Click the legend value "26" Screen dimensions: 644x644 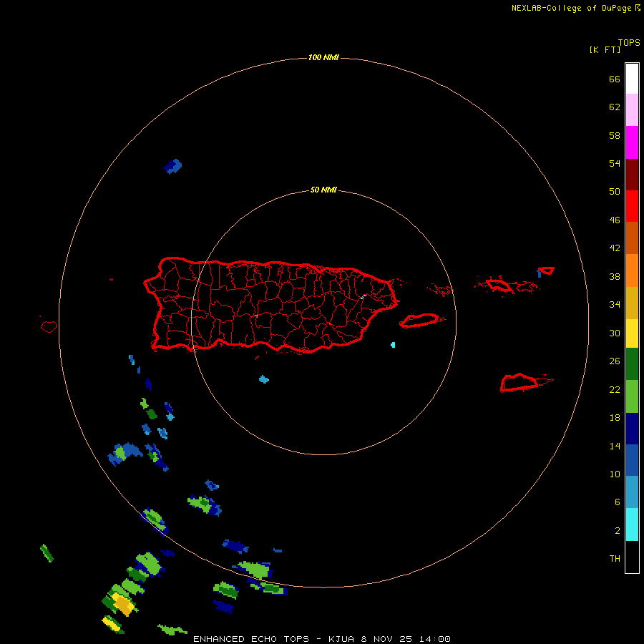pos(615,361)
